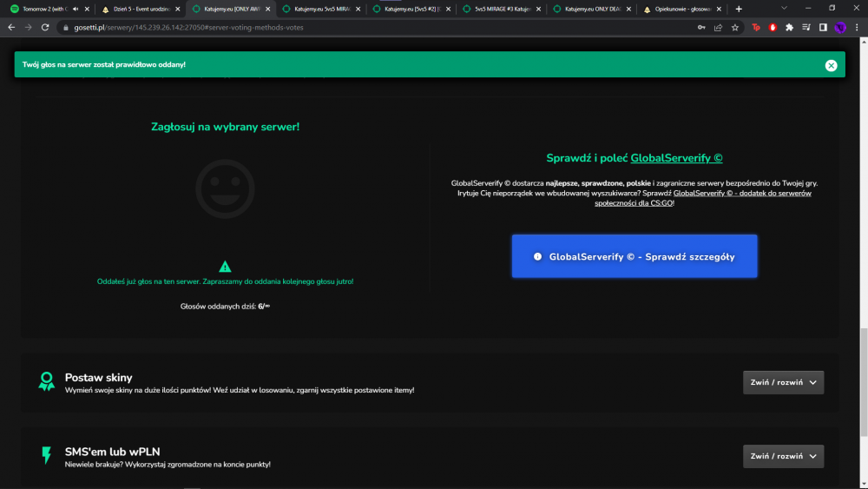Image resolution: width=868 pixels, height=489 pixels.
Task: Open the side panel icon in toolbar
Action: pos(823,27)
